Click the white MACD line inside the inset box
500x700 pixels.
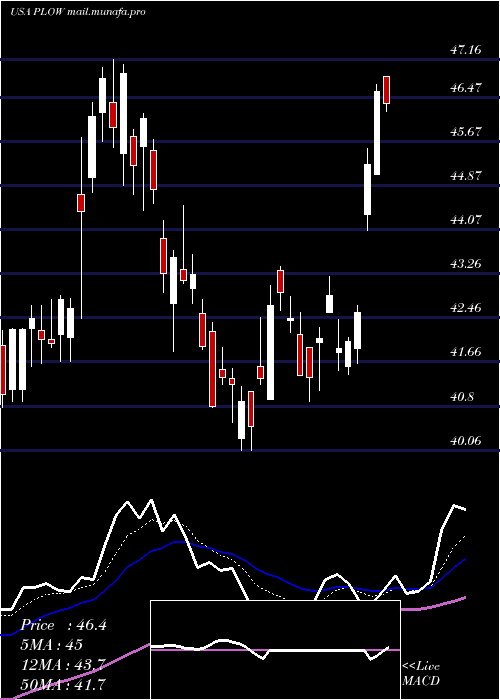coord(270,648)
